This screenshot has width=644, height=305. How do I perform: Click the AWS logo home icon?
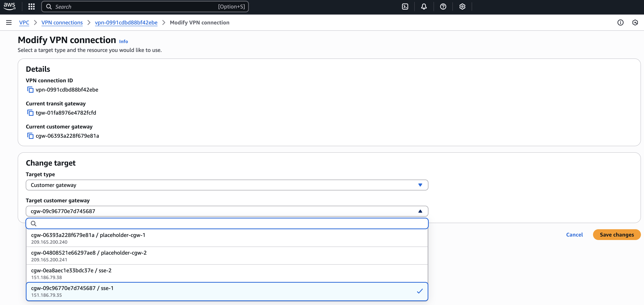point(9,7)
